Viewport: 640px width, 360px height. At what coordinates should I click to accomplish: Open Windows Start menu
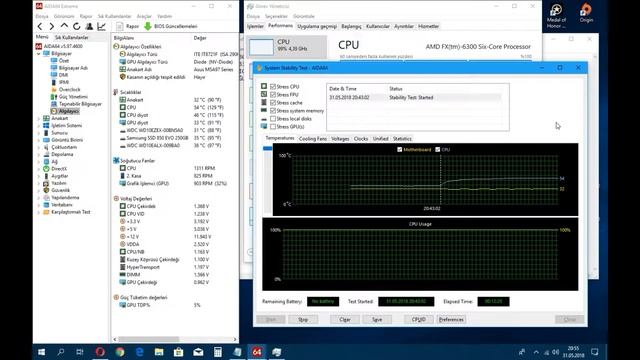pyautogui.click(x=42, y=352)
